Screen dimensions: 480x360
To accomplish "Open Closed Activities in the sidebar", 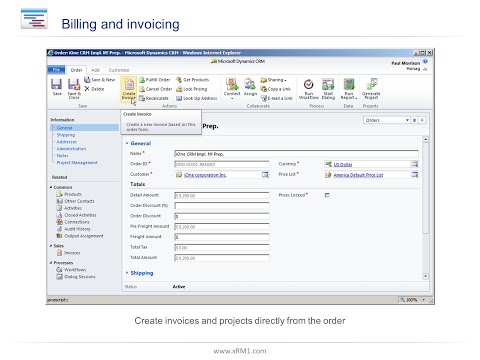I will [76, 215].
